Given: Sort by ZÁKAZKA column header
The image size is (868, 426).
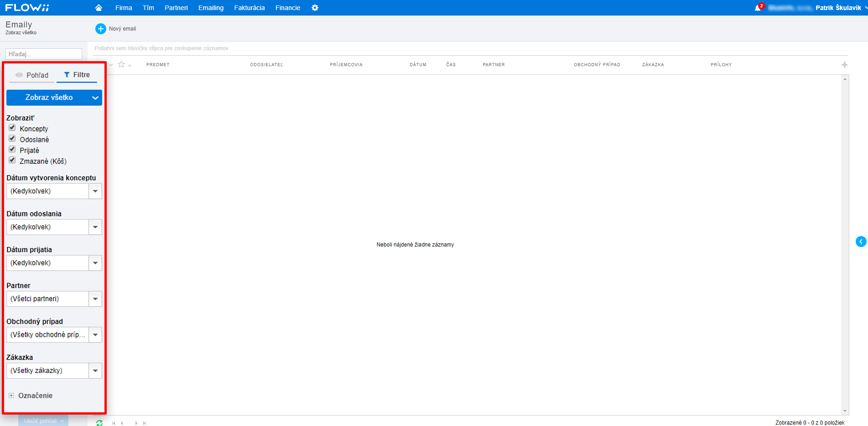Looking at the screenshot, I should pyautogui.click(x=653, y=65).
